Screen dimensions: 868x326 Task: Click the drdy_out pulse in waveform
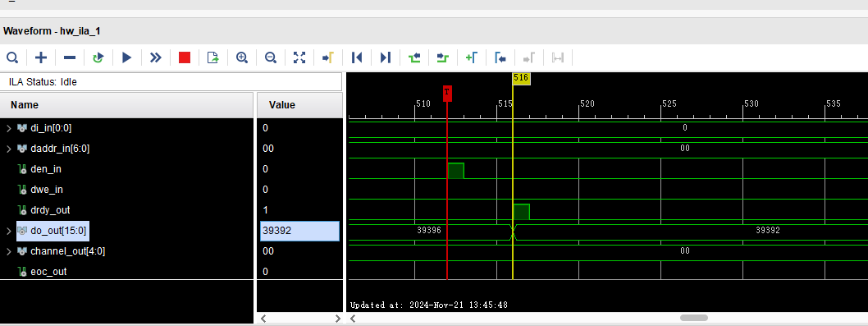(522, 212)
